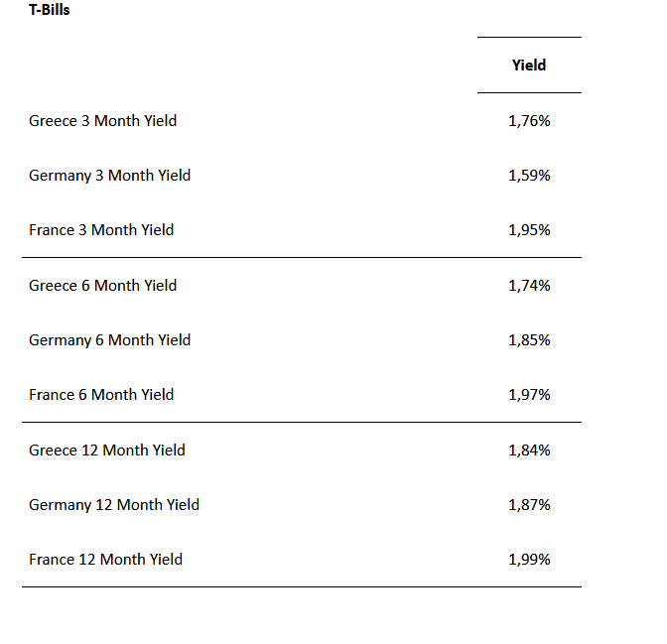Click the 1,85% yield value
Screen dimensions: 667x644
(x=529, y=340)
